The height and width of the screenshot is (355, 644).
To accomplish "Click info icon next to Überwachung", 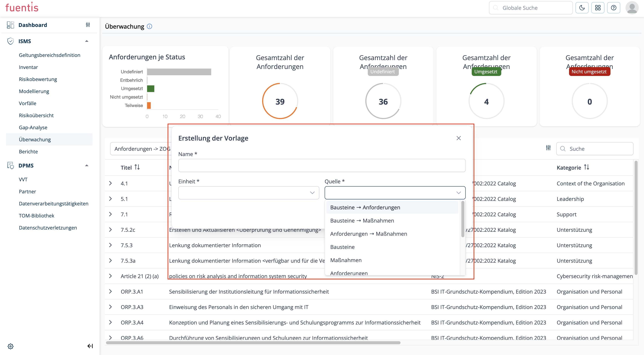I will (x=150, y=26).
